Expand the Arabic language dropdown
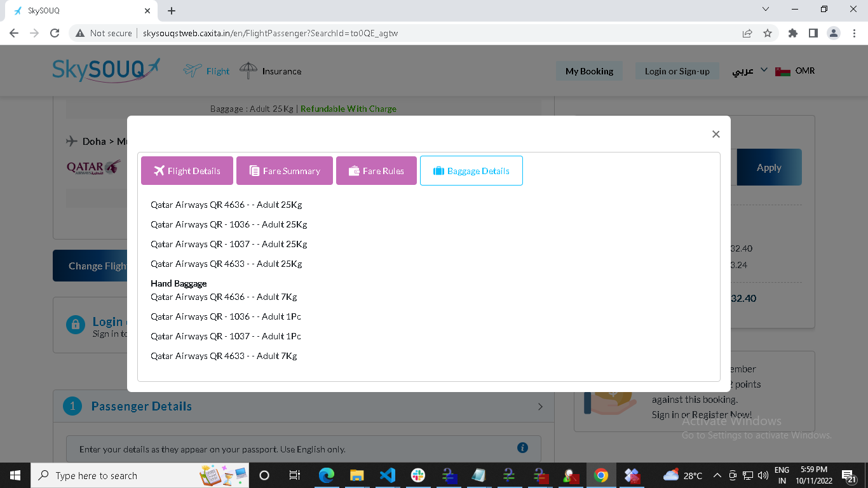 pyautogui.click(x=750, y=71)
